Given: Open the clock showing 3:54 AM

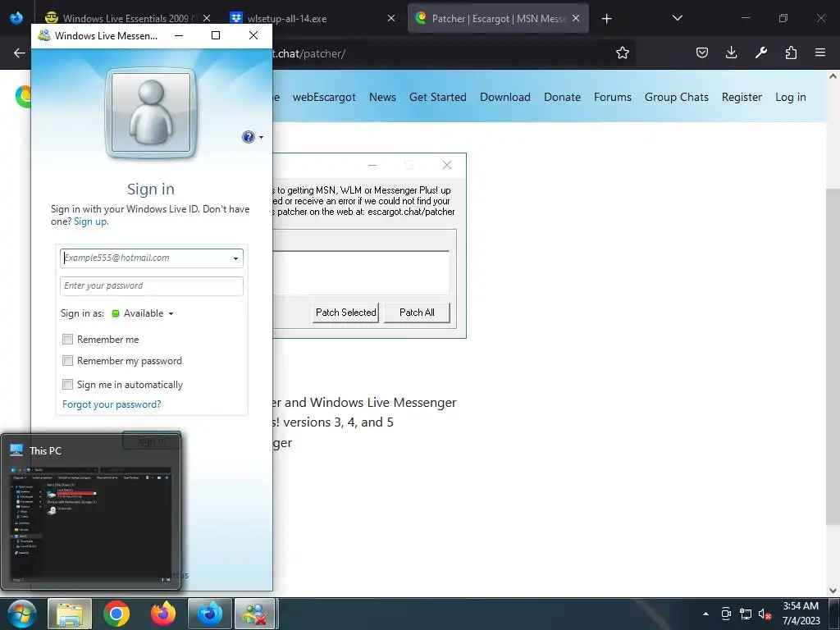Looking at the screenshot, I should coord(801,614).
